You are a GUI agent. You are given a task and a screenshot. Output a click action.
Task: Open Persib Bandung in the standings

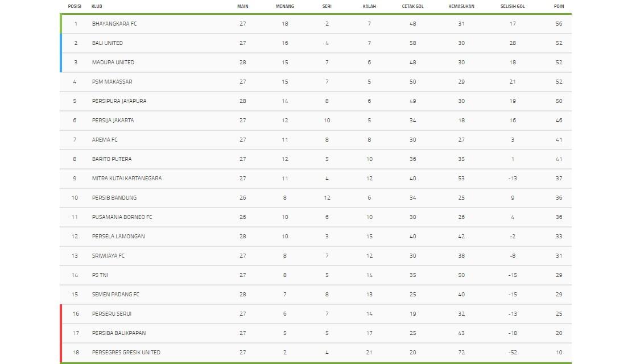[114, 198]
